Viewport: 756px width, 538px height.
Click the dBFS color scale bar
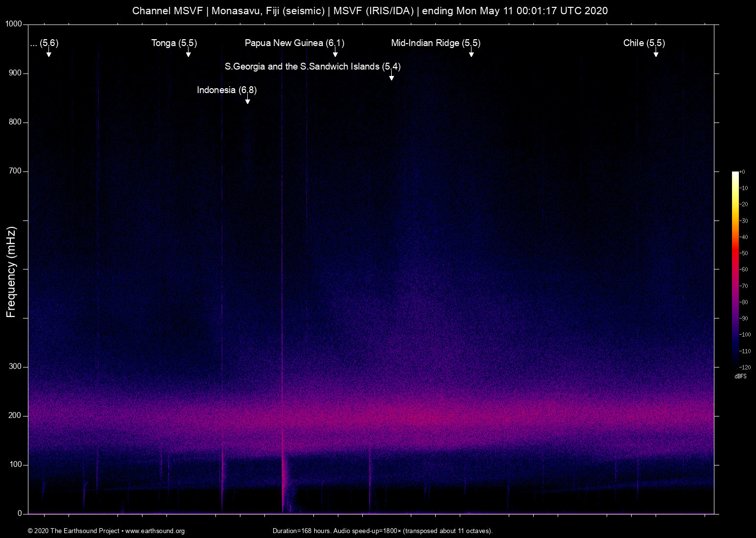click(x=735, y=269)
